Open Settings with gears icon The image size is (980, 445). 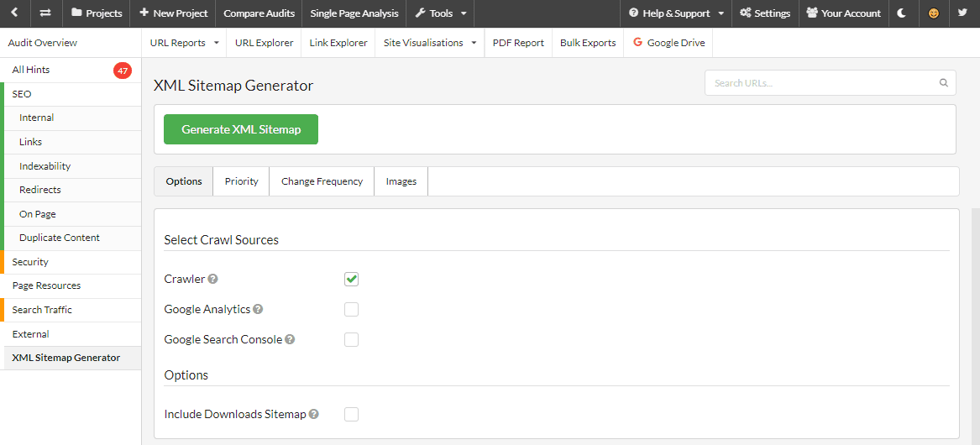point(765,13)
